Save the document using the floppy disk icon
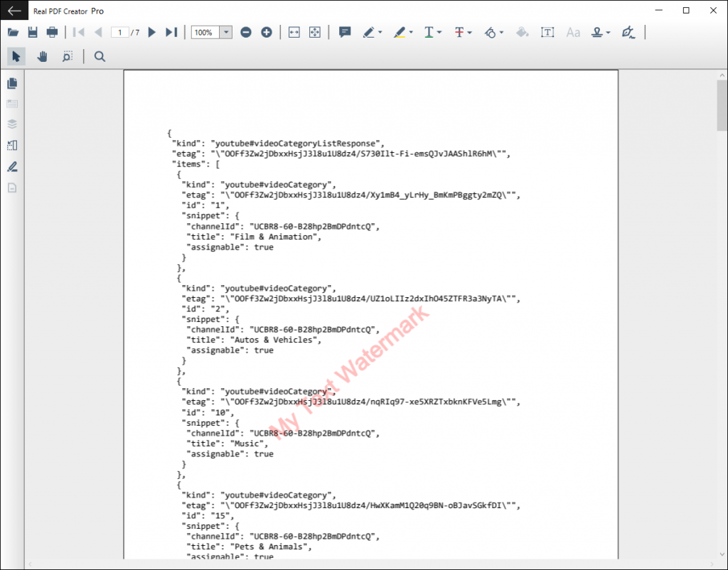This screenshot has width=728, height=570. pyautogui.click(x=32, y=33)
